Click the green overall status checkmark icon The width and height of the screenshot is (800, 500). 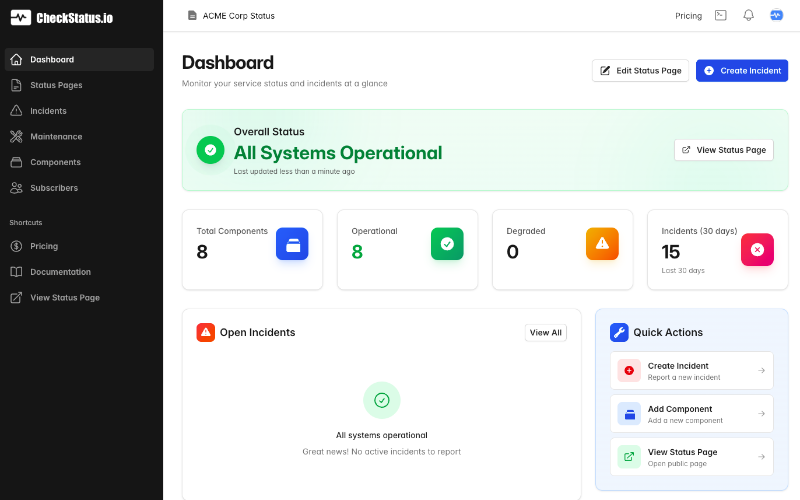click(x=210, y=150)
